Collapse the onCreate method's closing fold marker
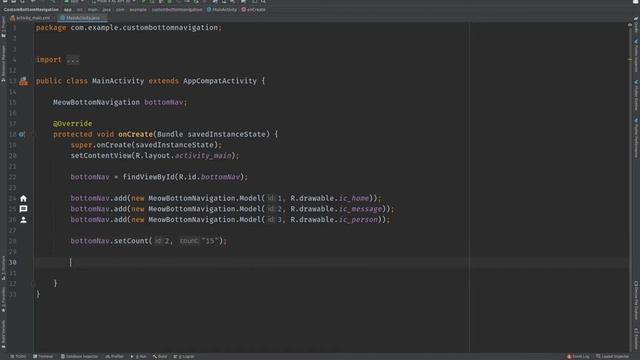Screen dimensions: 640x360 (x=34, y=283)
